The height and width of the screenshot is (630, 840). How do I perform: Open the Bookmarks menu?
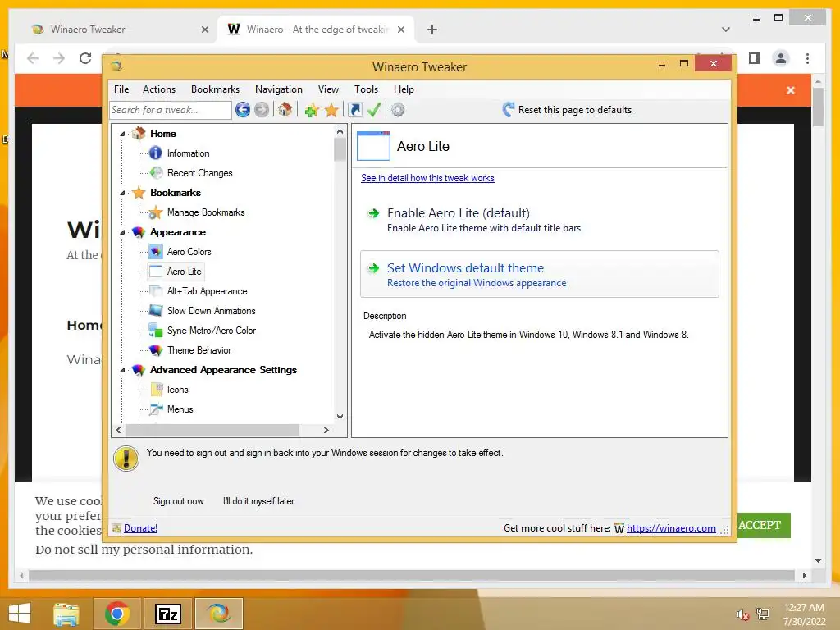(216, 89)
